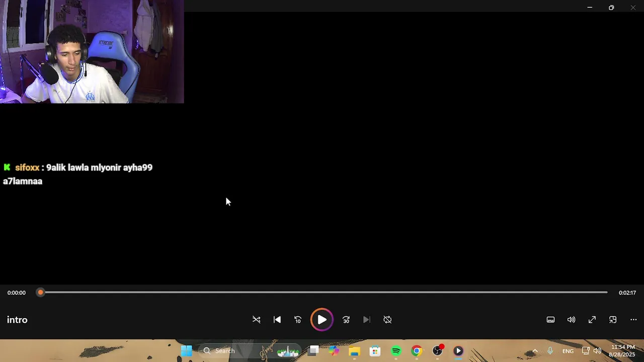The image size is (644, 362).
Task: Click the intro media title
Action: coord(17,320)
